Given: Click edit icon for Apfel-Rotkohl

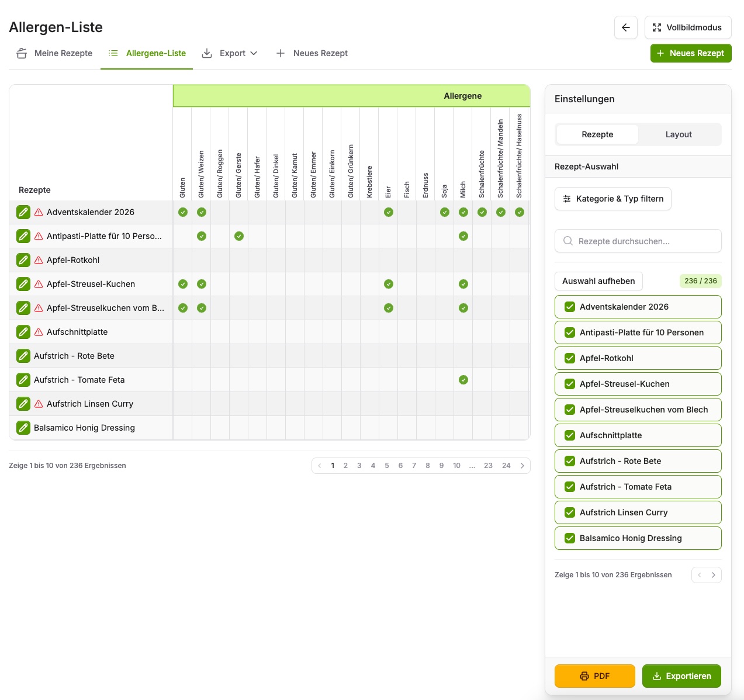Looking at the screenshot, I should [23, 260].
